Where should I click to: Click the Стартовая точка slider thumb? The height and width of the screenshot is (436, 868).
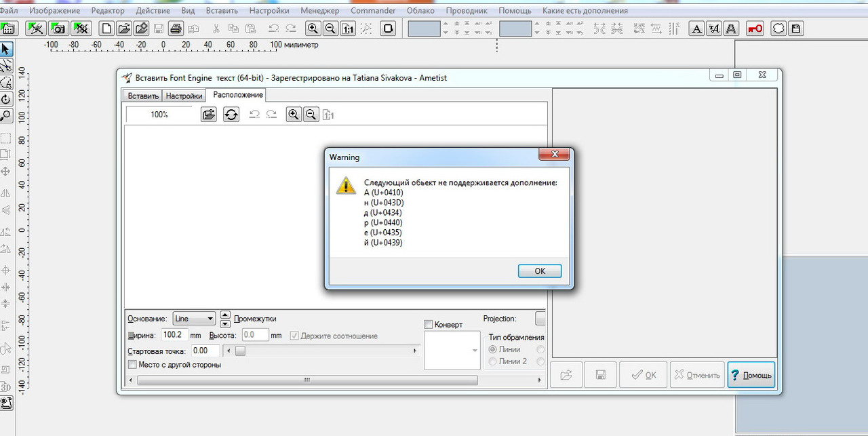tap(240, 351)
